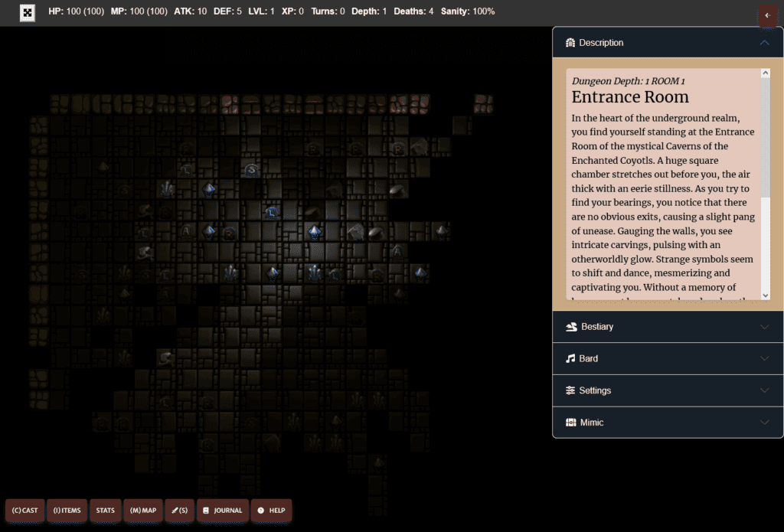Viewport: 784px width, 532px height.
Task: Click the book icon on the JOURNAL button
Action: (206, 511)
